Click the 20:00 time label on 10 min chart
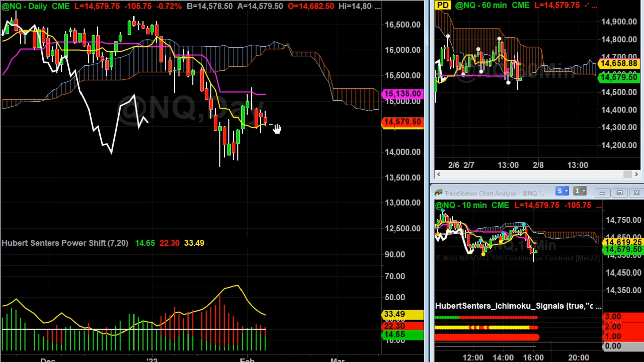Screen dimensions: 644x362 pos(579,358)
